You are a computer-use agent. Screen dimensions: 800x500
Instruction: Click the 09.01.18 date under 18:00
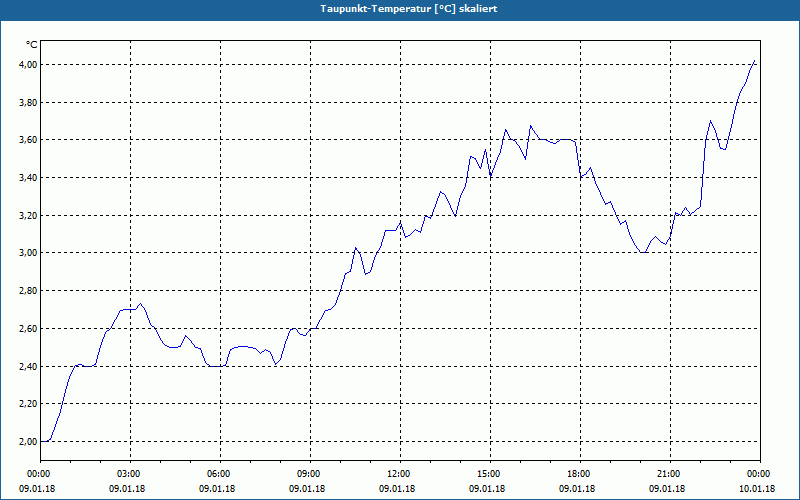coord(577,489)
